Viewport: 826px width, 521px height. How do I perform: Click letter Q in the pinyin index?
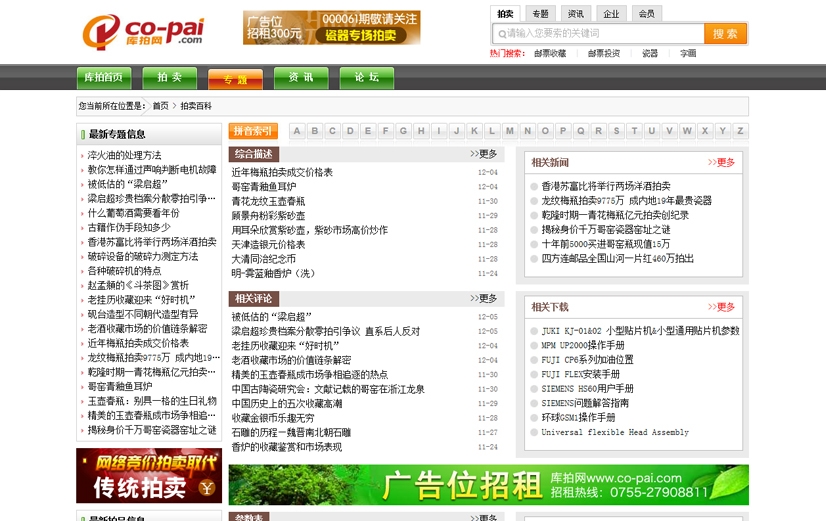click(x=580, y=131)
